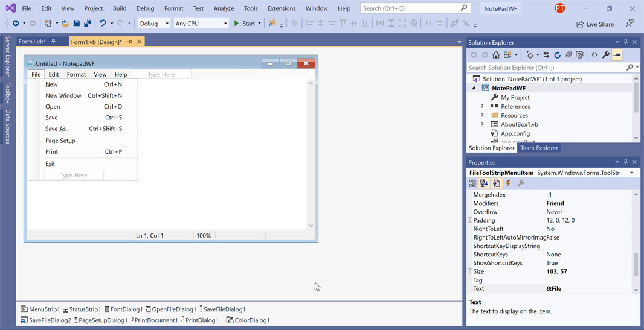Viewport: 644px width, 330px height.
Task: Toggle the Preview Selected Items button
Action: 617,55
